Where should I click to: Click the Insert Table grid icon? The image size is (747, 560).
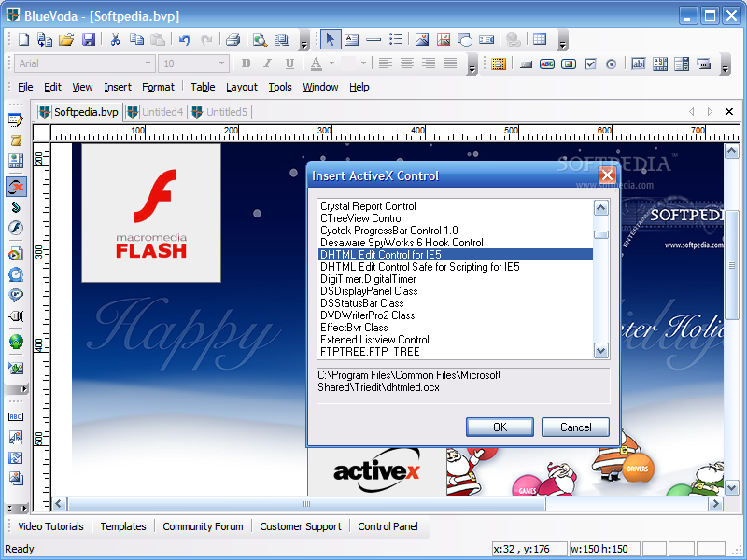point(540,39)
